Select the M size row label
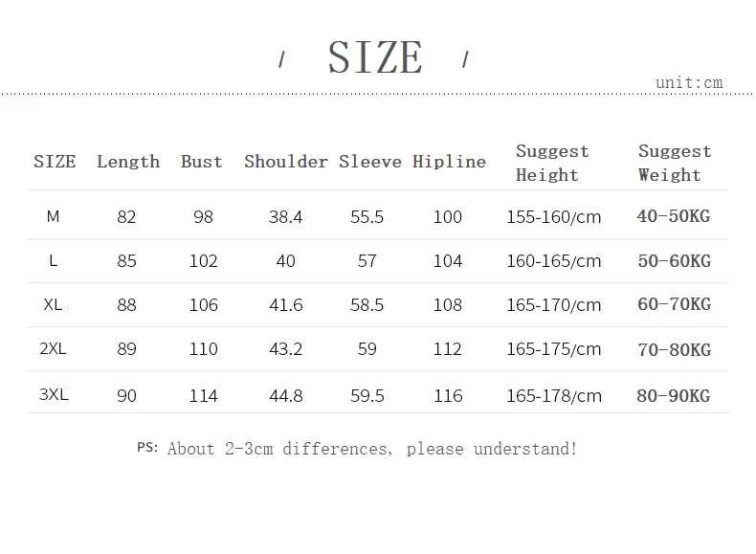The height and width of the screenshot is (554, 756). click(x=53, y=216)
